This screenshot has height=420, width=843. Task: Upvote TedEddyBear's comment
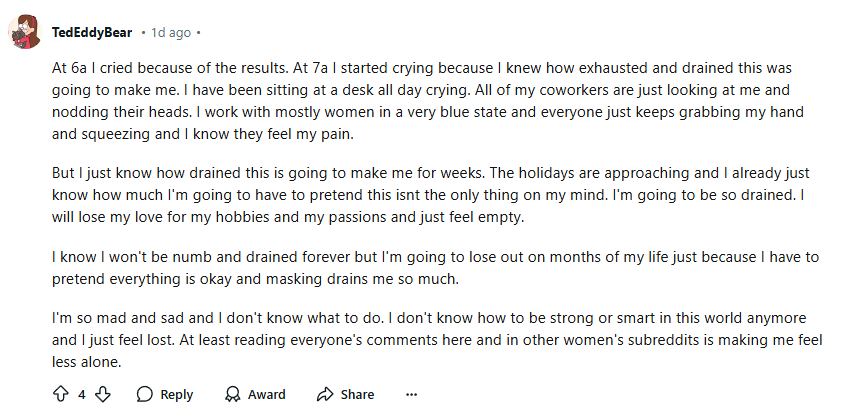[60, 394]
